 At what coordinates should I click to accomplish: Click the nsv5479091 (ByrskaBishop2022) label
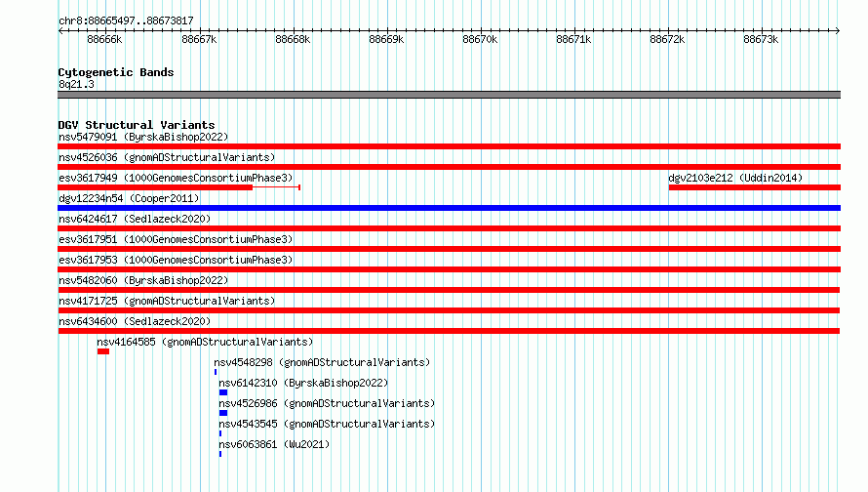click(143, 137)
